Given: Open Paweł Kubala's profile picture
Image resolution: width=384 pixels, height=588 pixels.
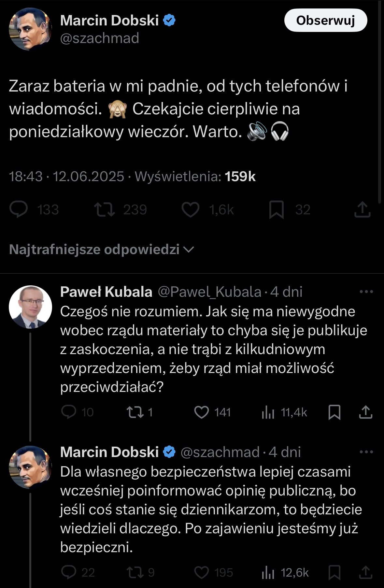Looking at the screenshot, I should tap(30, 307).
